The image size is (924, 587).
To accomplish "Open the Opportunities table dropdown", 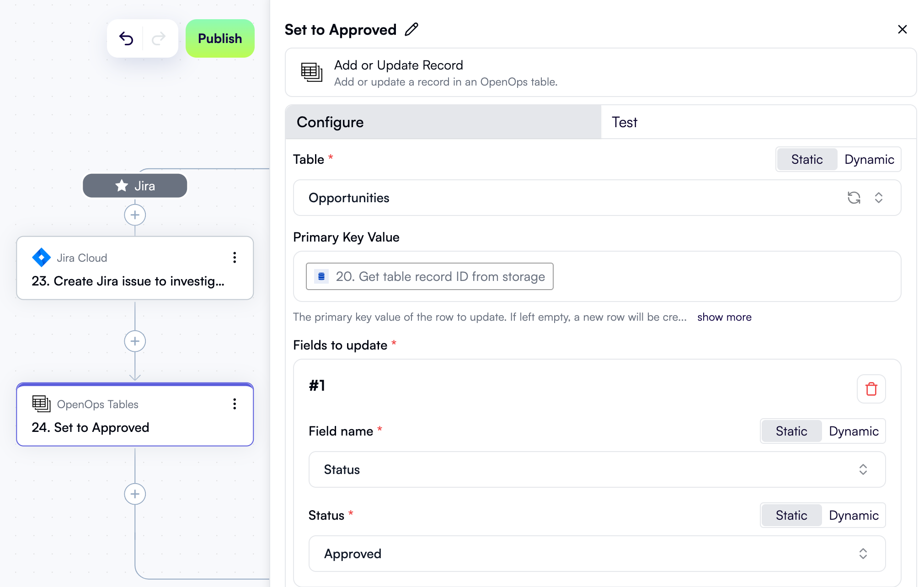I will pyautogui.click(x=878, y=198).
